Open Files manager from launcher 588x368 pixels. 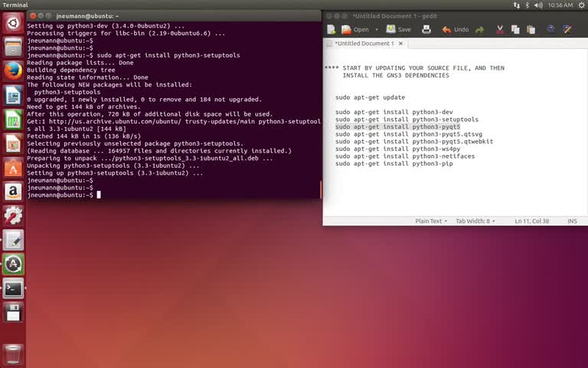(x=13, y=47)
